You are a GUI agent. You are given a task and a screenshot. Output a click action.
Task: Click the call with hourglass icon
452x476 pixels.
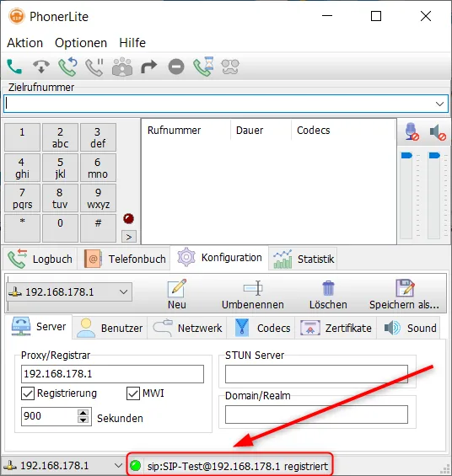203,67
